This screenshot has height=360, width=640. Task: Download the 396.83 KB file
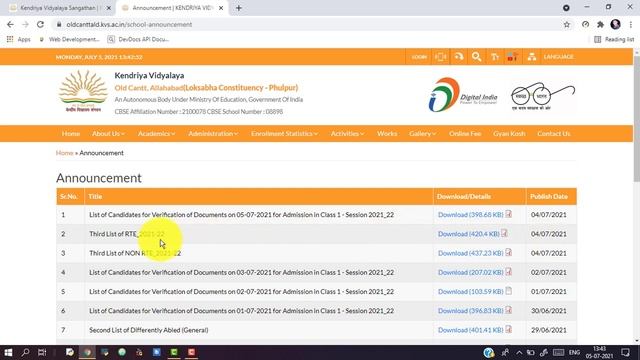[x=471, y=311]
